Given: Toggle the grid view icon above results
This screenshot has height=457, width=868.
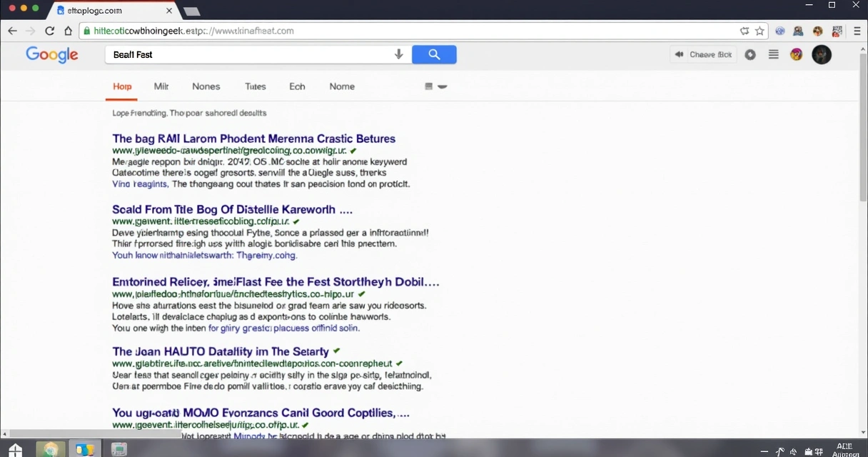Looking at the screenshot, I should [x=430, y=86].
